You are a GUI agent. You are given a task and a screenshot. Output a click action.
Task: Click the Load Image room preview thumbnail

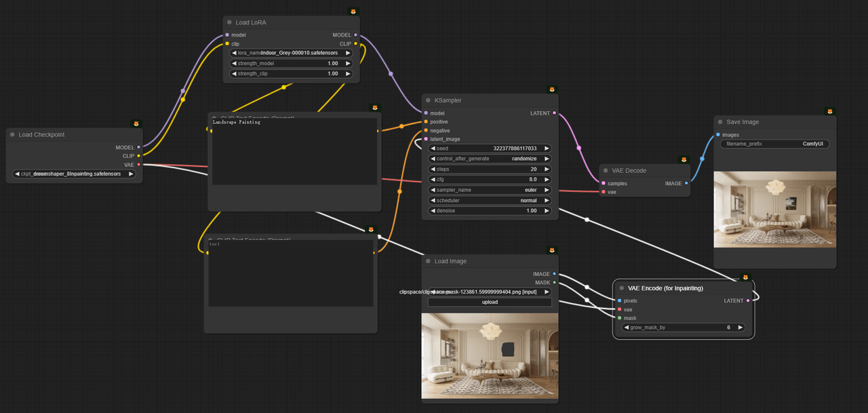pos(490,355)
